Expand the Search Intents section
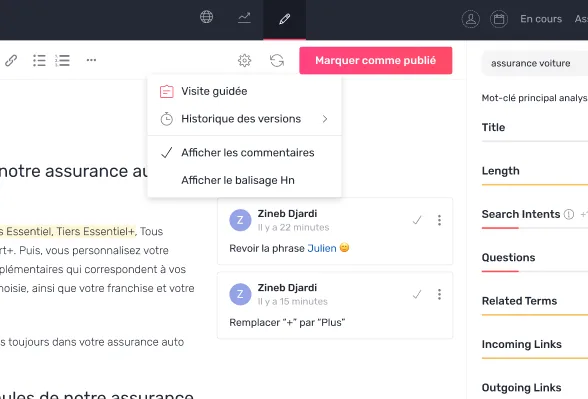This screenshot has height=399, width=588. 520,214
